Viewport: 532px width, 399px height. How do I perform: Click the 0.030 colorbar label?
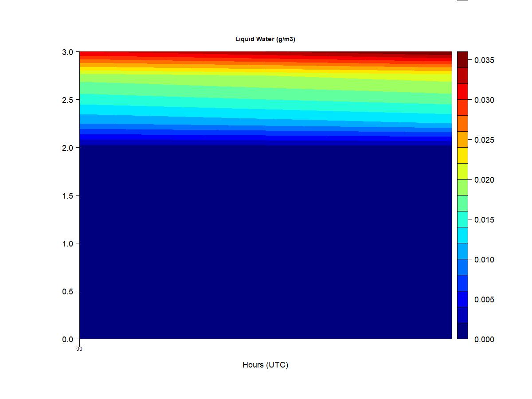(484, 100)
